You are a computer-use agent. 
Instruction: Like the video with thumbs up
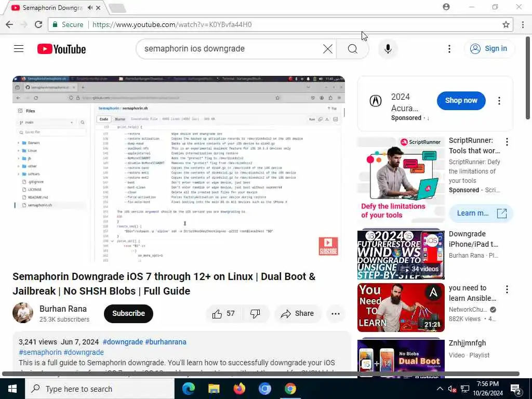[223, 314]
